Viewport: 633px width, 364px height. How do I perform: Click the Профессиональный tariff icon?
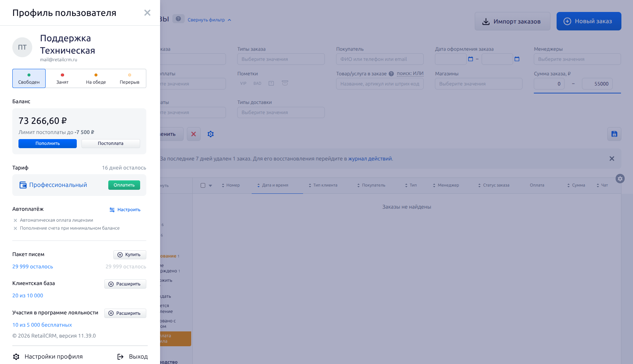point(23,185)
